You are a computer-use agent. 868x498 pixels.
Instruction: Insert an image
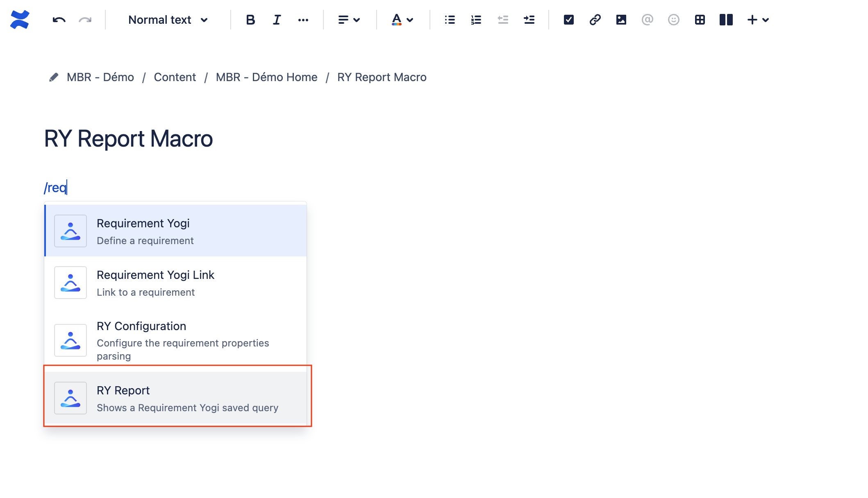coord(621,19)
